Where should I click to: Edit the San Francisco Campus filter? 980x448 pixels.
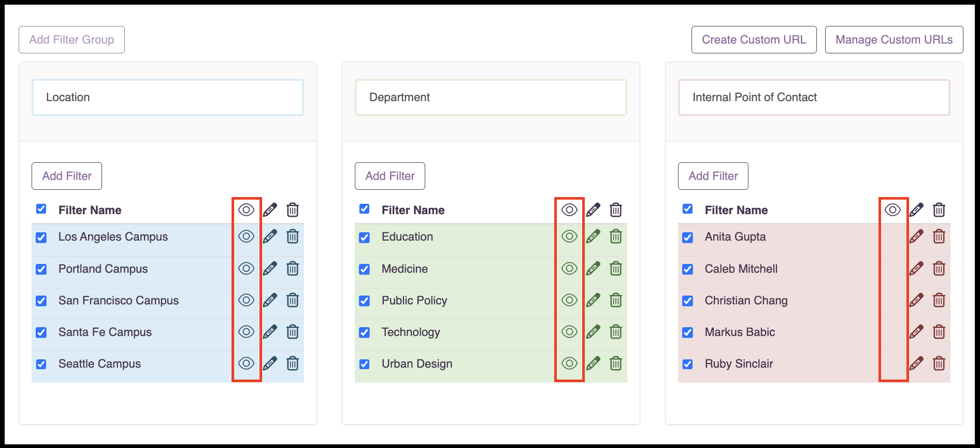(x=270, y=300)
